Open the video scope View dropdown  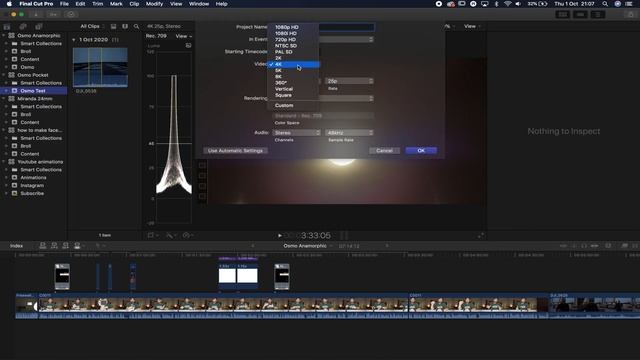tap(183, 36)
